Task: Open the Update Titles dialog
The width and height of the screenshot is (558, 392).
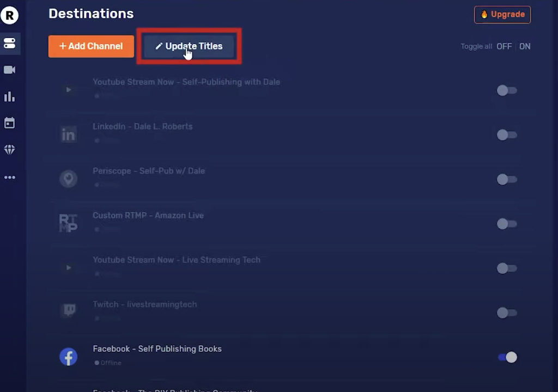Action: pos(189,46)
